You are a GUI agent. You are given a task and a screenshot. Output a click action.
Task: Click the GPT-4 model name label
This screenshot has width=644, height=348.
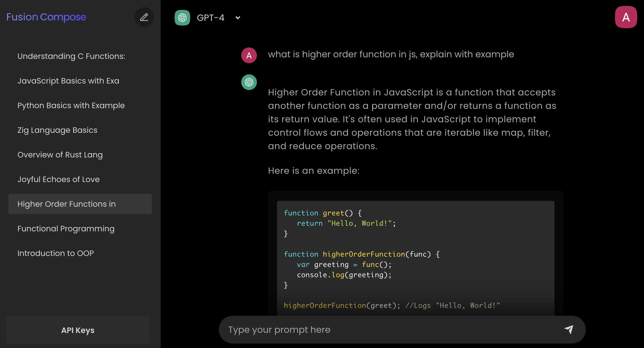[x=211, y=18]
